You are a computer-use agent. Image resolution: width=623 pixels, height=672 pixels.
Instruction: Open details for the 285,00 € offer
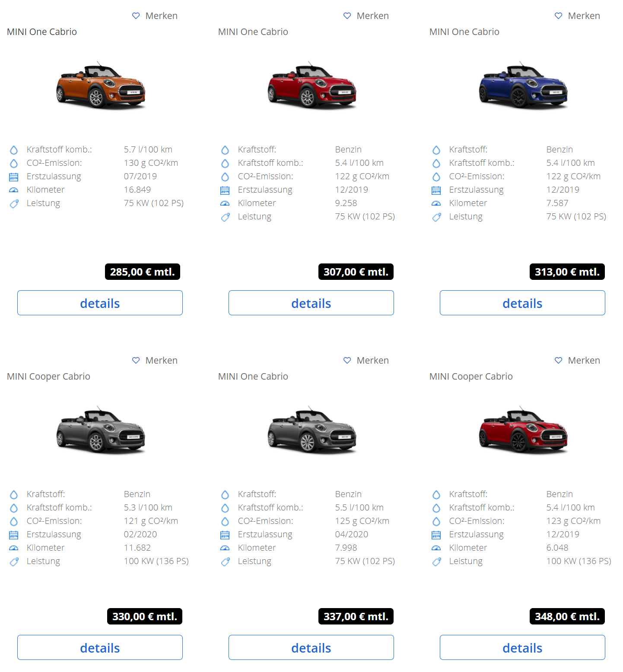click(100, 303)
